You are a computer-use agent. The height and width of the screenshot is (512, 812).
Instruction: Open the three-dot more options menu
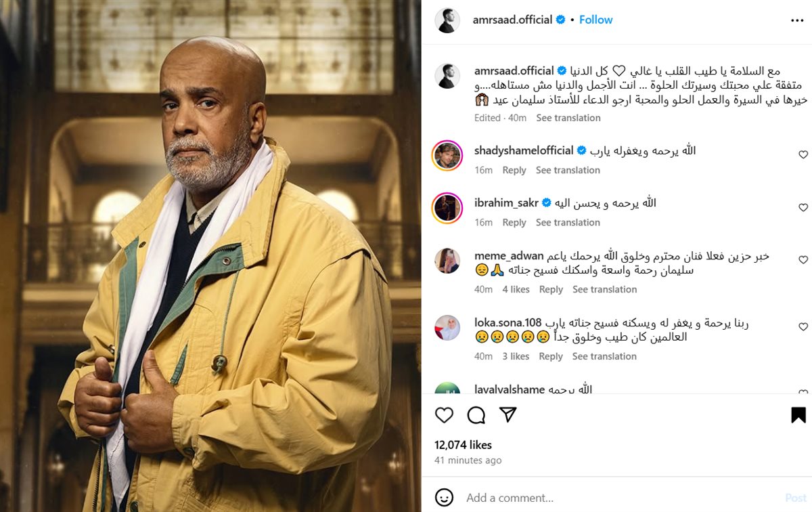coord(797,20)
